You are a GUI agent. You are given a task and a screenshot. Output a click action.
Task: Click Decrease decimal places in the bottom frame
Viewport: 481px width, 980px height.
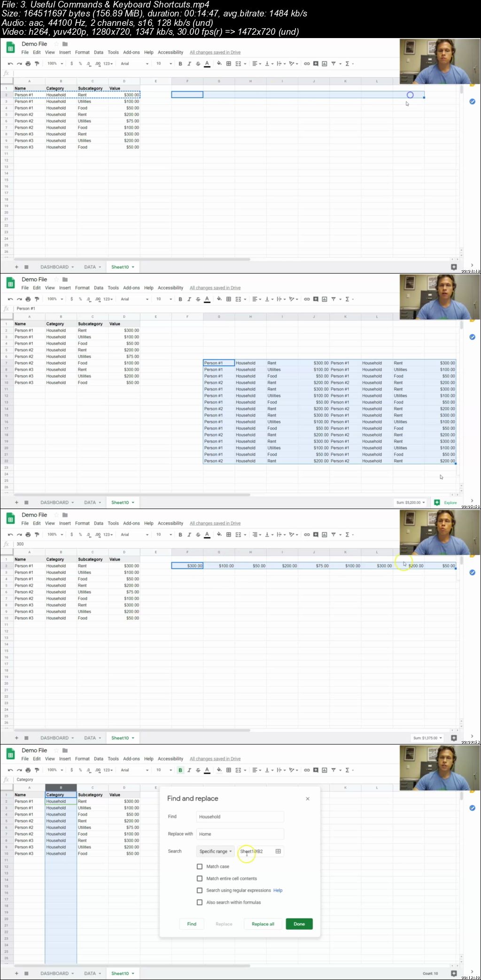(x=88, y=770)
